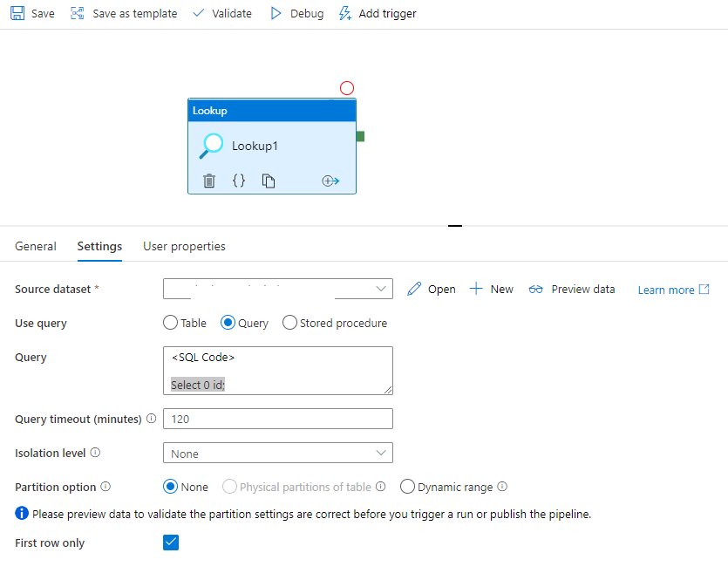Click the Debug play icon

tap(276, 14)
